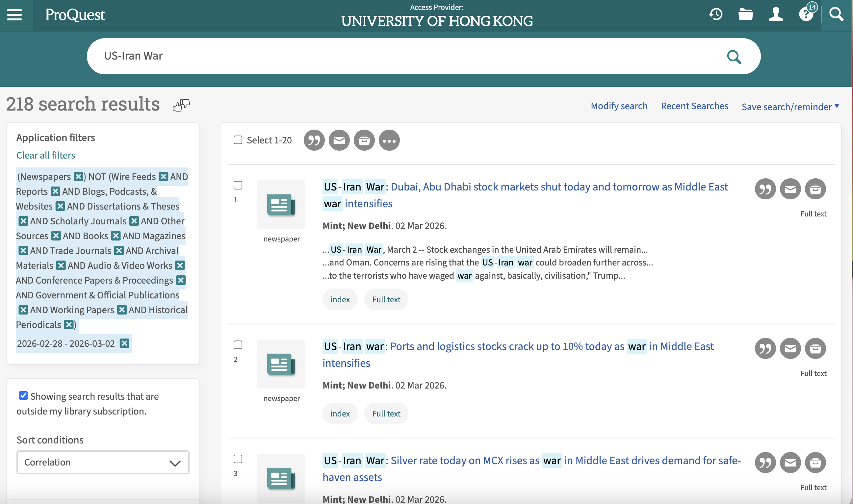Cite the Dubai, Abu Dhabi stock markets article
Image resolution: width=853 pixels, height=504 pixels.
point(765,189)
